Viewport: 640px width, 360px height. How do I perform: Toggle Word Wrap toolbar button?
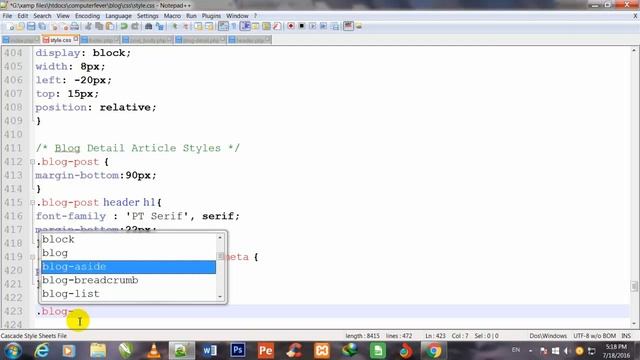pos(223,27)
